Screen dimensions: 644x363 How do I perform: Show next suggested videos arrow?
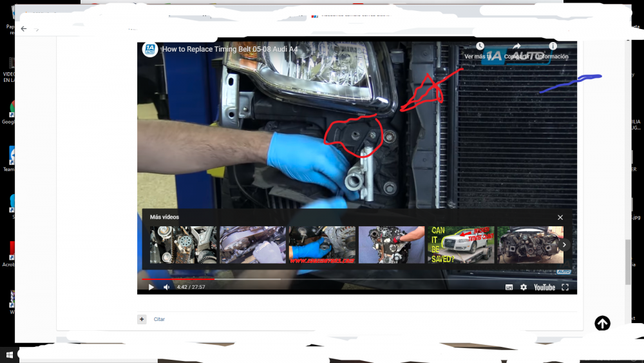click(564, 244)
